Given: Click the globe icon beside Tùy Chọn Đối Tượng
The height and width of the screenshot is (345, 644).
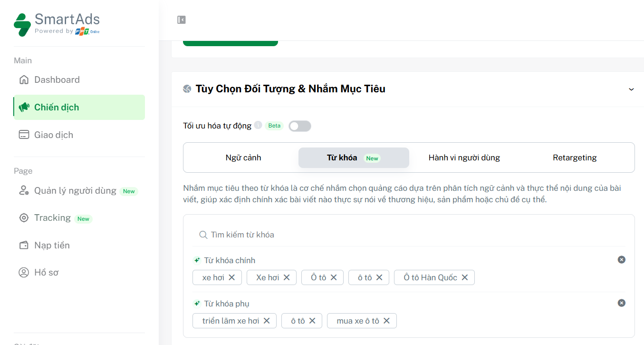Looking at the screenshot, I should point(187,89).
